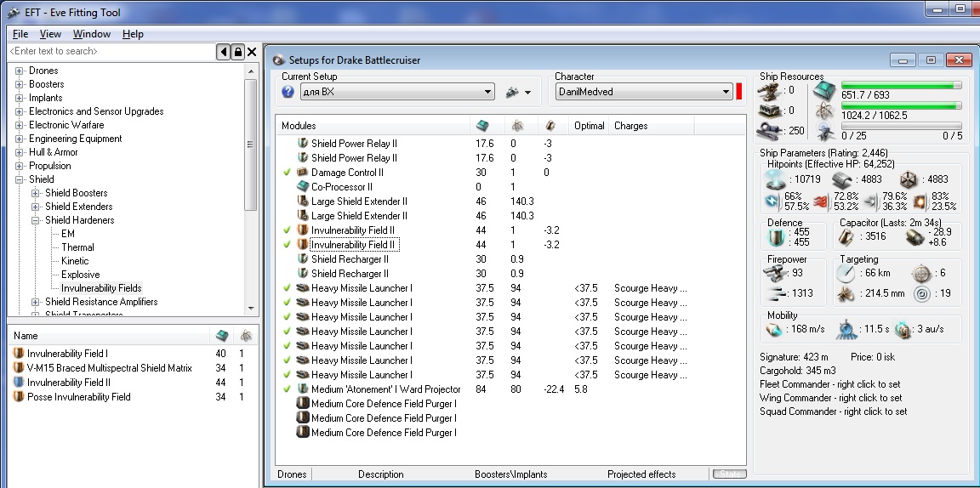Click the search text field

click(x=112, y=52)
